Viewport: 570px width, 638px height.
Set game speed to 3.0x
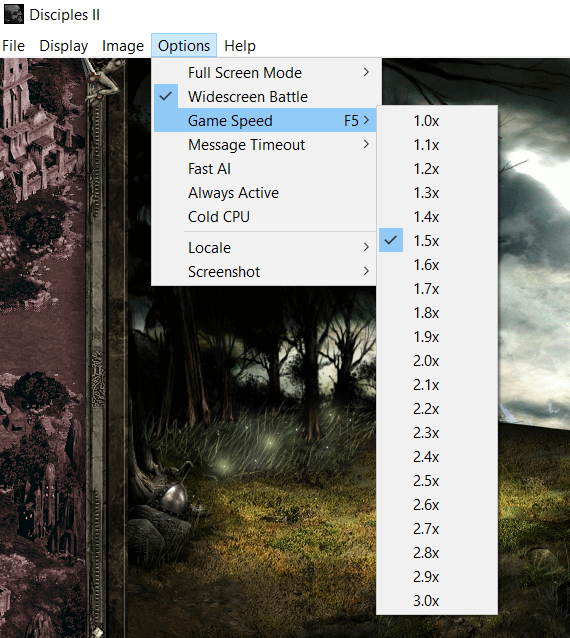[x=437, y=601]
